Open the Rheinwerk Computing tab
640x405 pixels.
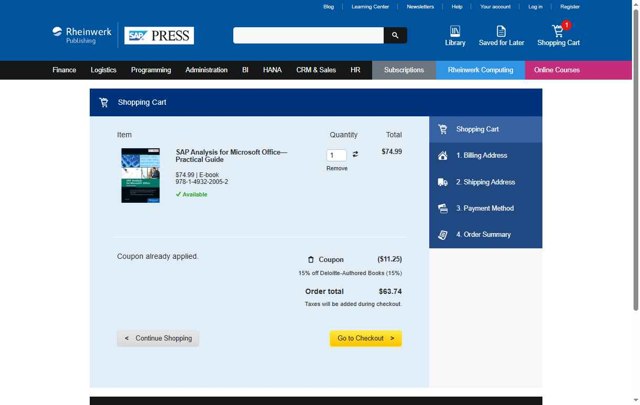(480, 70)
